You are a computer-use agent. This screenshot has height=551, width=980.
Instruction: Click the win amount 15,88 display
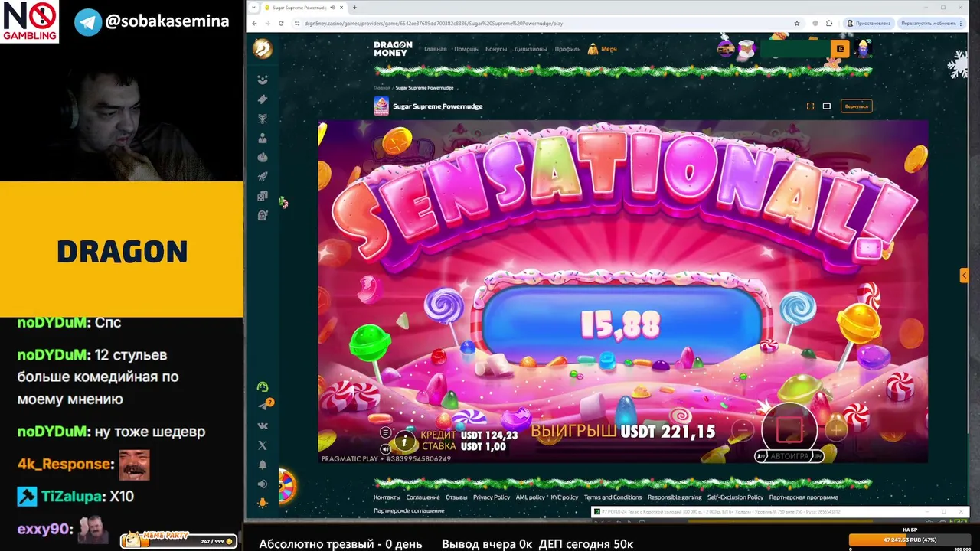pos(620,324)
